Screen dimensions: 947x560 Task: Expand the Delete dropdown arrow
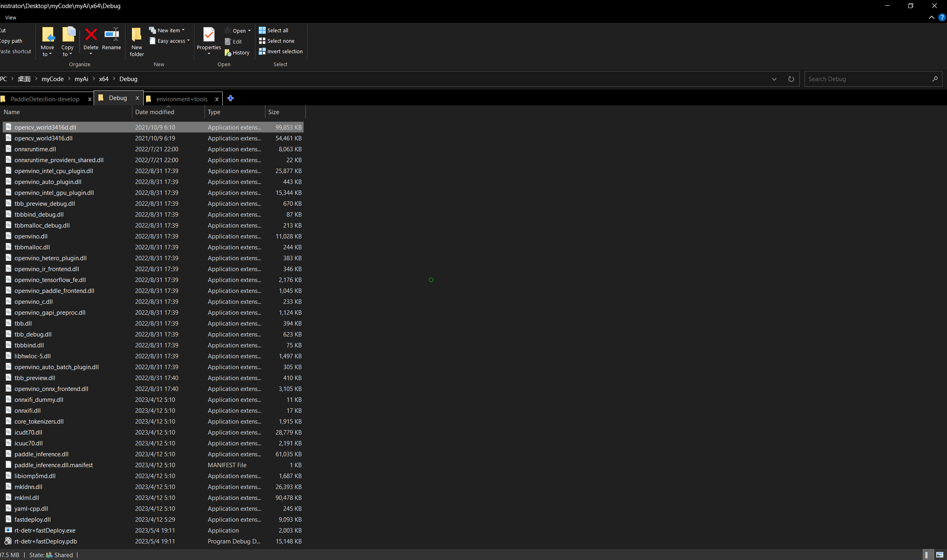coord(91,54)
